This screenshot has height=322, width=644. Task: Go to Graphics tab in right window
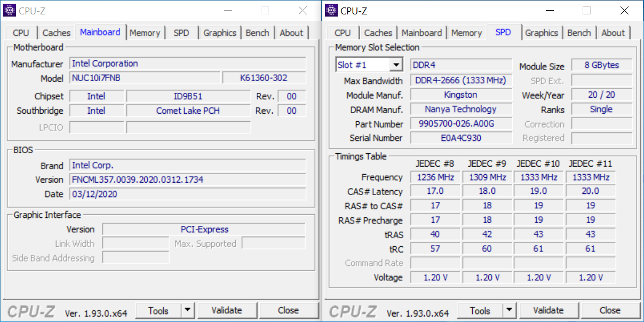coord(541,33)
